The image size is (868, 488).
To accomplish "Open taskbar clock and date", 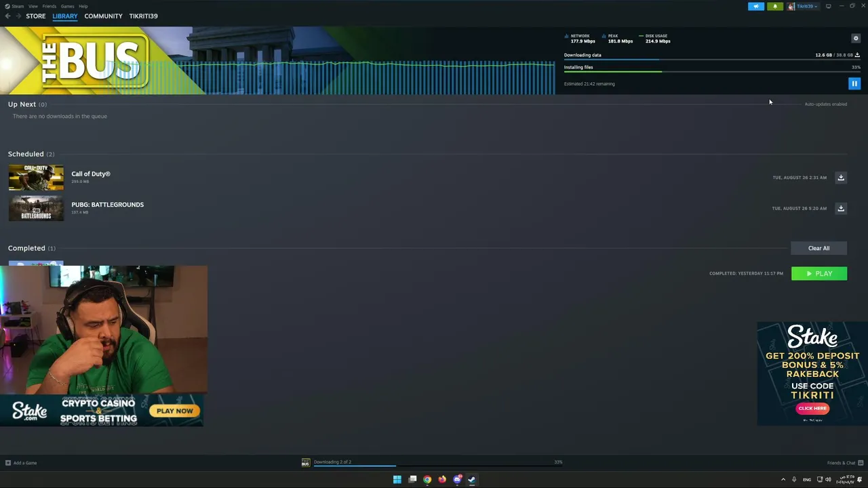I will pos(845,479).
